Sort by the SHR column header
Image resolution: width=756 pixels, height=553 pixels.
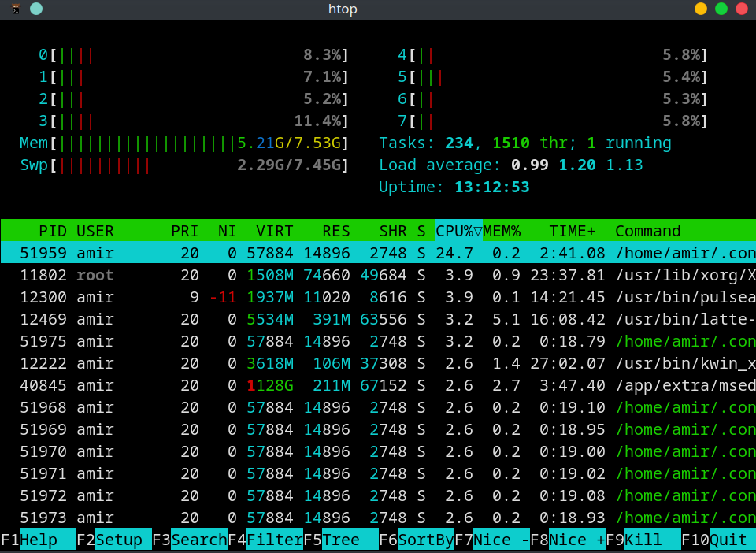point(392,231)
